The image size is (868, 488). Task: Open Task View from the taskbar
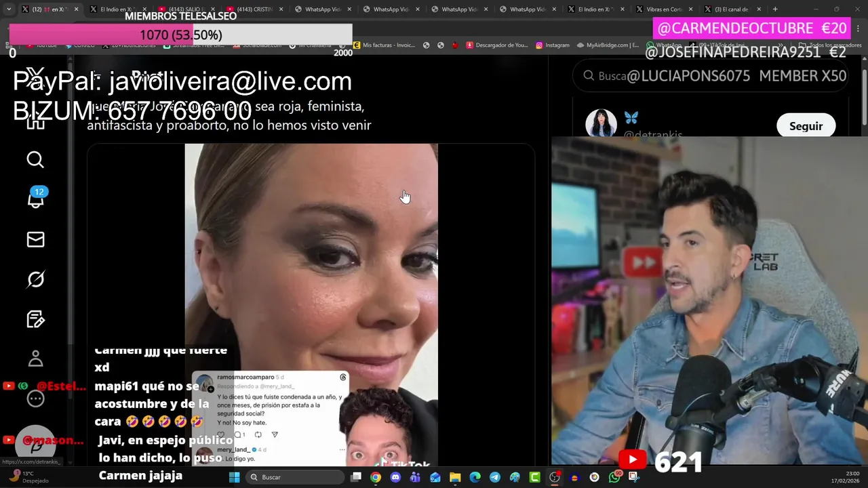click(x=356, y=477)
